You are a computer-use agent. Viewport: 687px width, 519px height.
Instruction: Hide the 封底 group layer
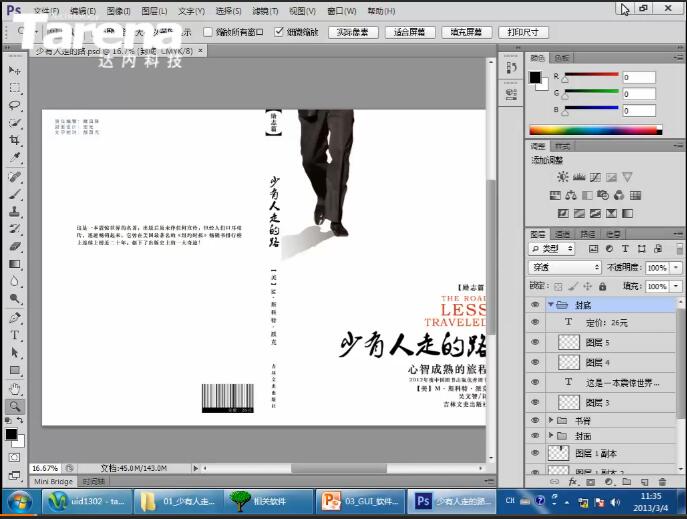tap(535, 304)
